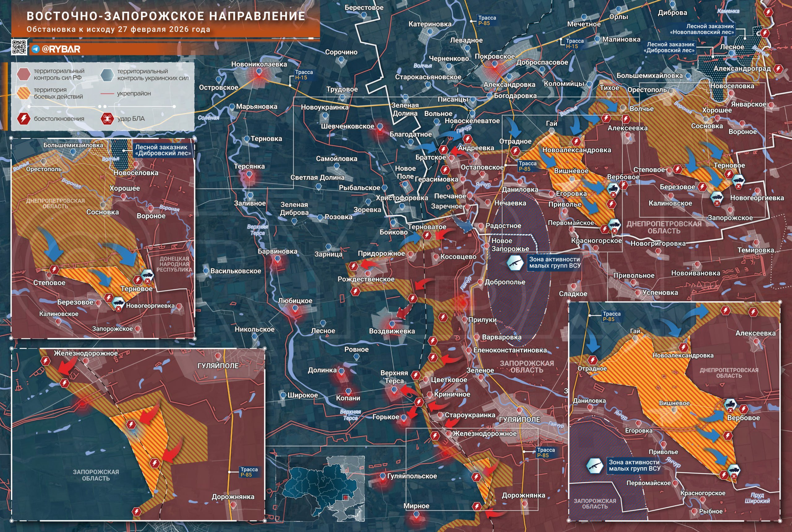Click the Мирное settlement marker

tap(416, 514)
